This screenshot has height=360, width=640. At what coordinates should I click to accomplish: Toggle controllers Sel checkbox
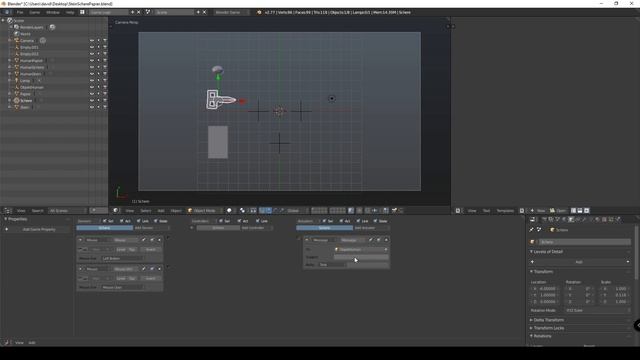coord(222,221)
